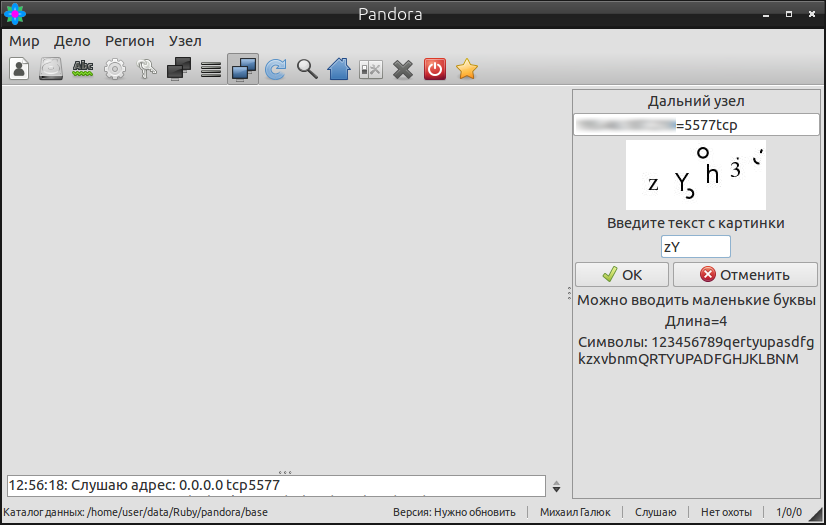This screenshot has width=826, height=525.
Task: Click the blue home icon
Action: (339, 69)
